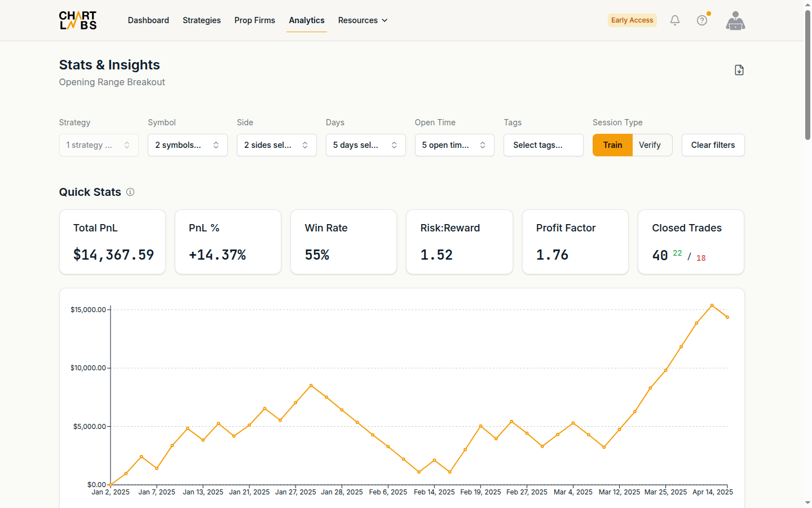Screen dimensions: 812x508
Task: Click the export report download icon
Action: click(739, 70)
